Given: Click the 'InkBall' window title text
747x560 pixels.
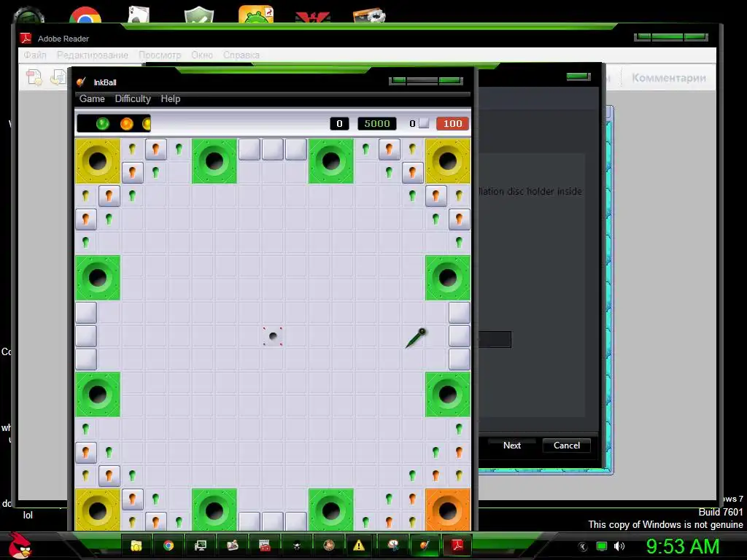Looking at the screenshot, I should (x=105, y=82).
